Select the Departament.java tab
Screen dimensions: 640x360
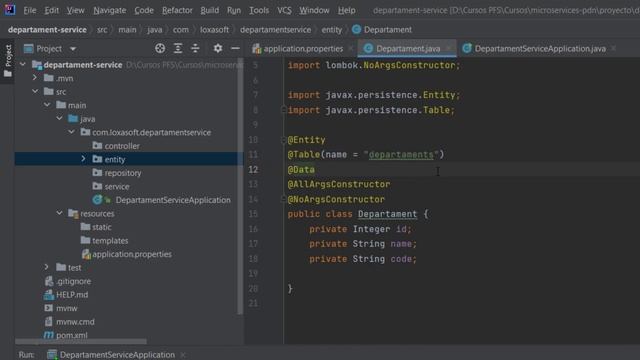click(408, 49)
